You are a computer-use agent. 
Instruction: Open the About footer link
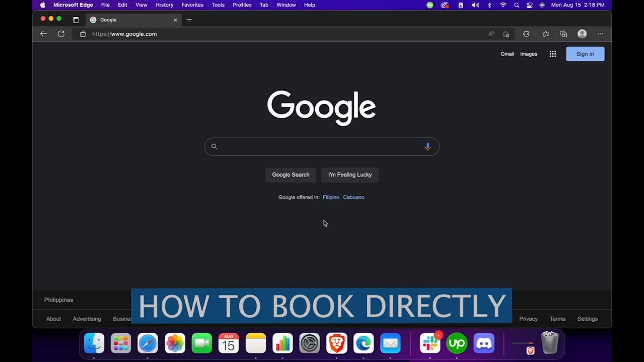(53, 319)
